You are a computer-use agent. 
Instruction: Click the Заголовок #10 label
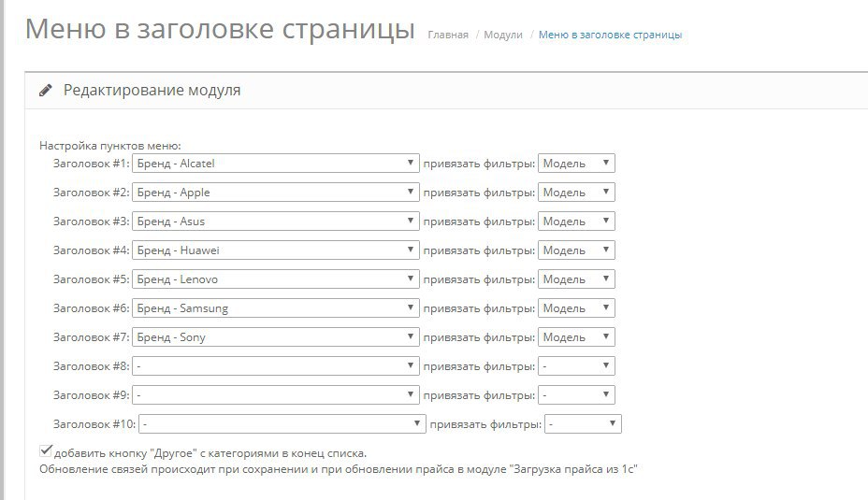click(x=94, y=423)
